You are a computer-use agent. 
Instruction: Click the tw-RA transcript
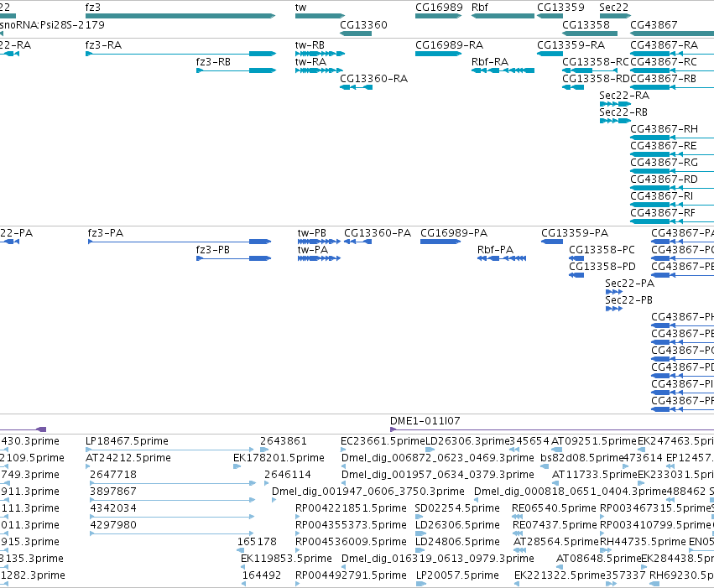point(319,70)
